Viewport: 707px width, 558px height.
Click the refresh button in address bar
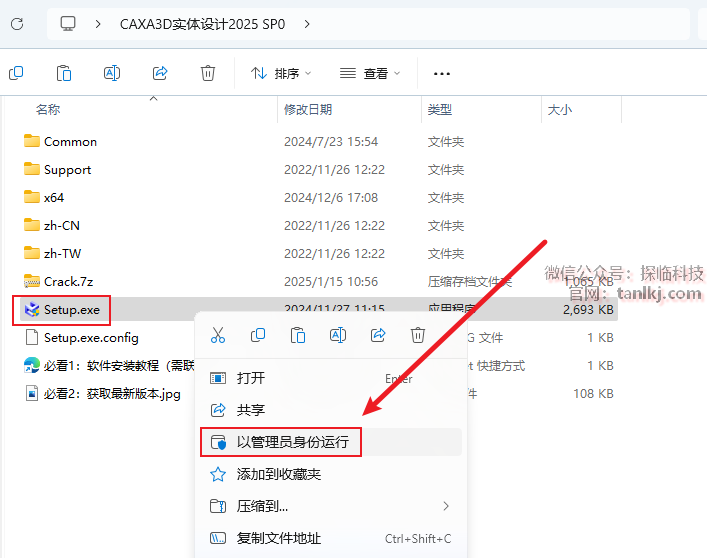(17, 23)
